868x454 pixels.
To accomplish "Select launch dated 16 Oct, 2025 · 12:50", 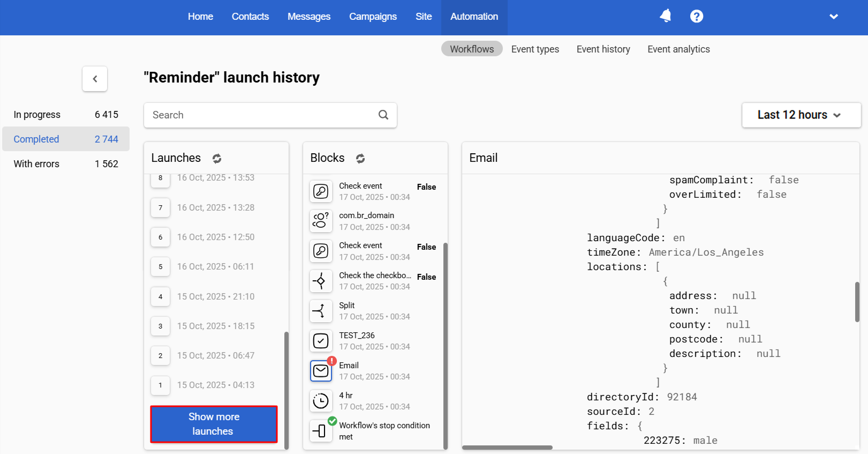I will 216,237.
